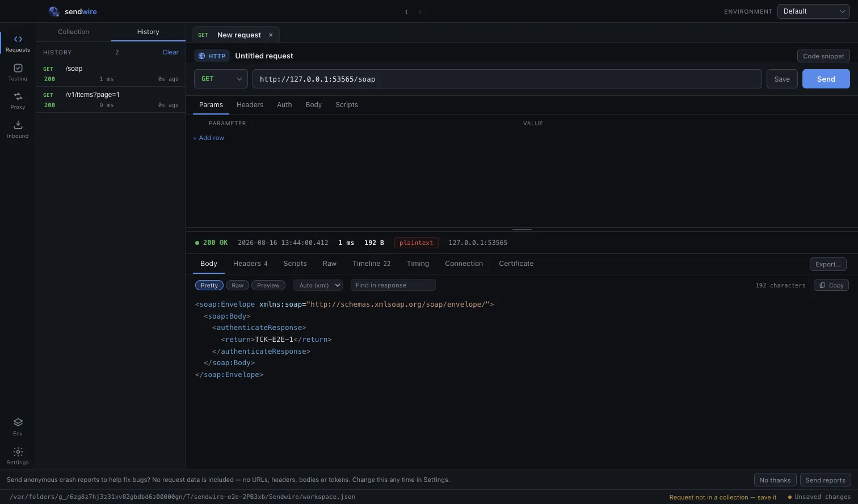Open the Connection tab

point(464,264)
